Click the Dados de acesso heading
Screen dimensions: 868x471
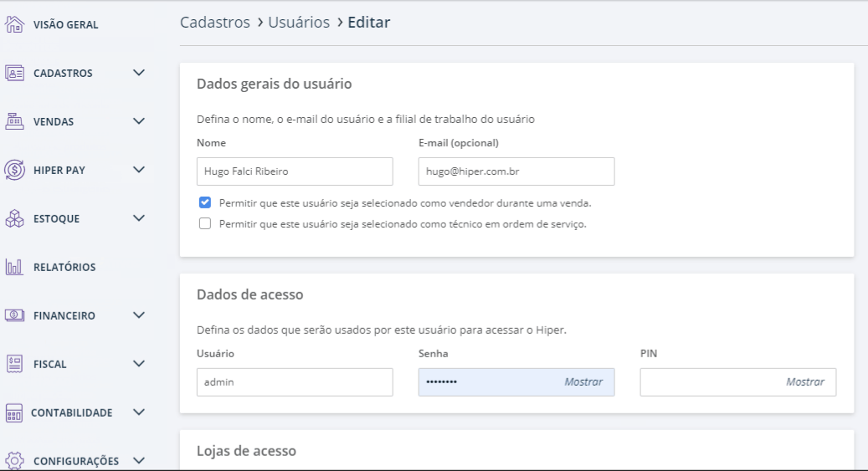coord(249,294)
